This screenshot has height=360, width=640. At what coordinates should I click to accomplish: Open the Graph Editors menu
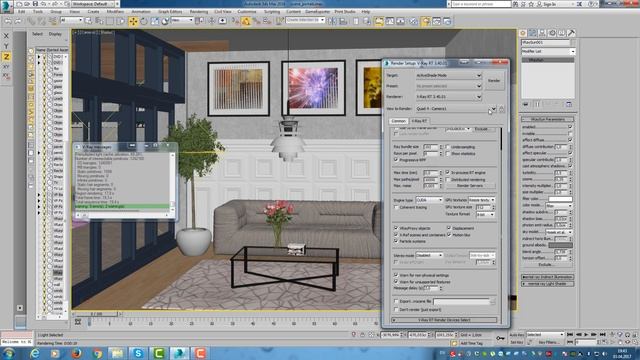point(170,12)
